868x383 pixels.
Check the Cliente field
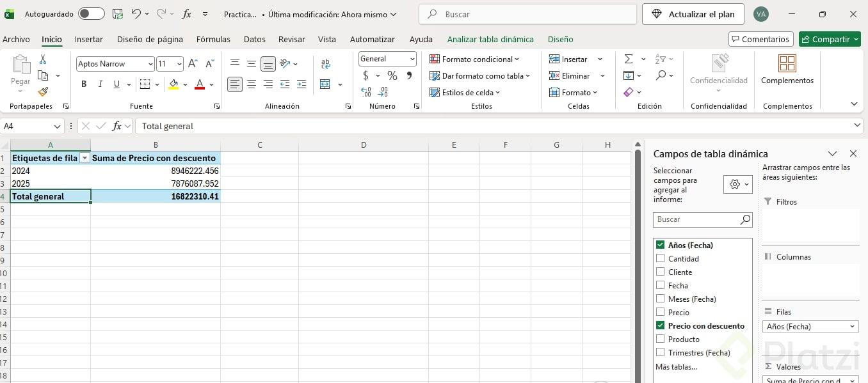(660, 272)
